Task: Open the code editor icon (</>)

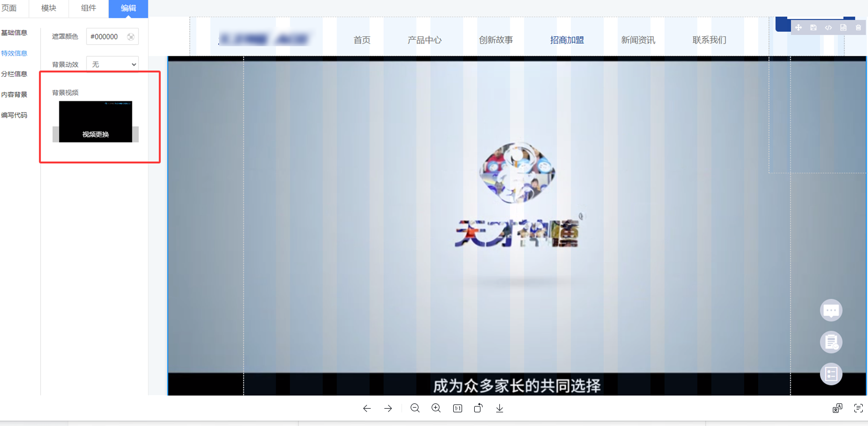Action: (828, 28)
